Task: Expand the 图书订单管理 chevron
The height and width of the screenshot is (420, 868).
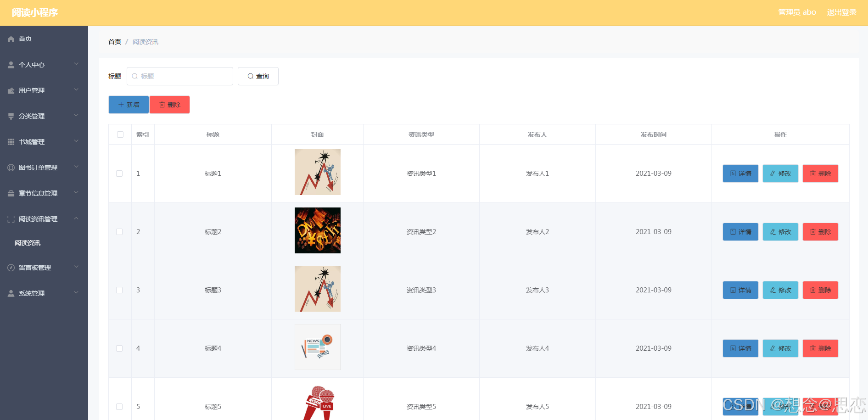Action: click(76, 167)
